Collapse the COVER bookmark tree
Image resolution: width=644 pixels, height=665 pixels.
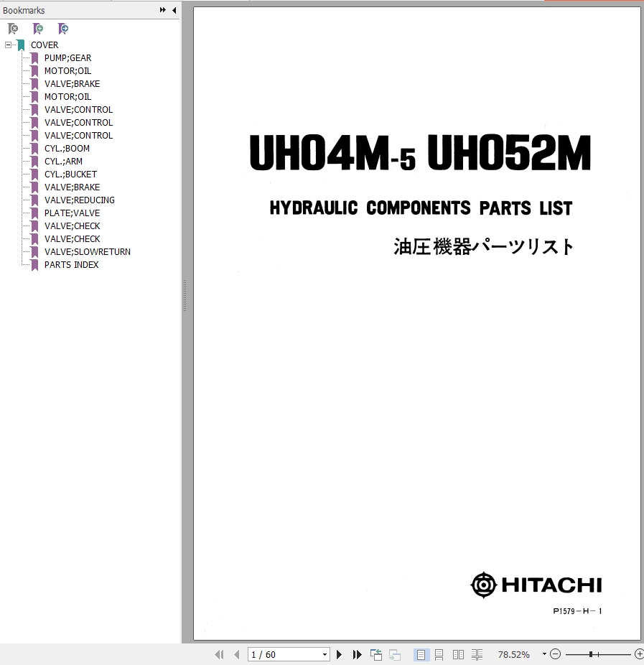point(8,45)
